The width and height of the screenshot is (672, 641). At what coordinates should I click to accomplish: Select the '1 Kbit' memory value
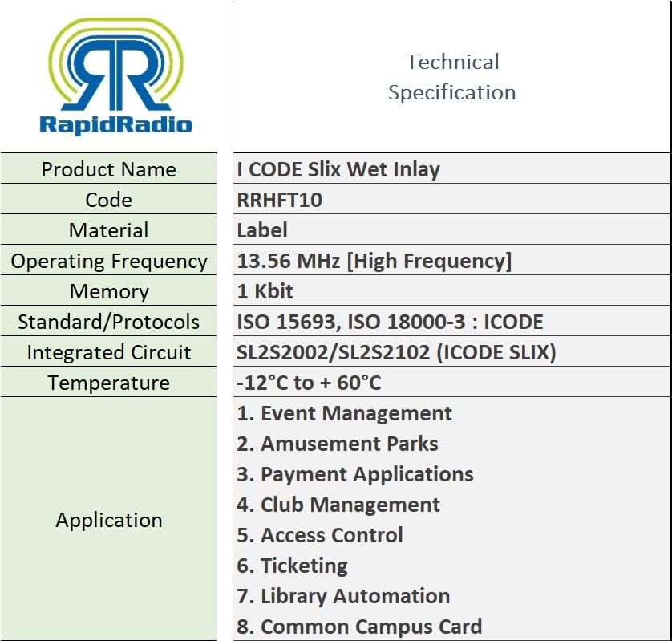265,291
